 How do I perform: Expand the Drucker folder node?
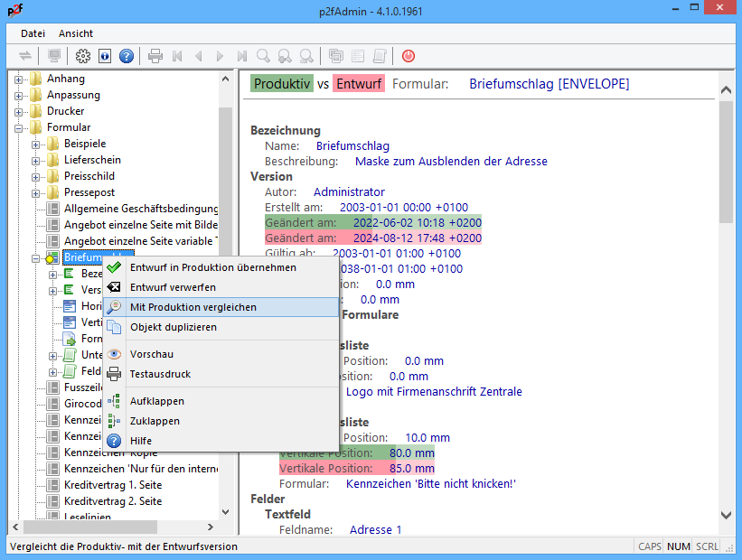tap(19, 111)
